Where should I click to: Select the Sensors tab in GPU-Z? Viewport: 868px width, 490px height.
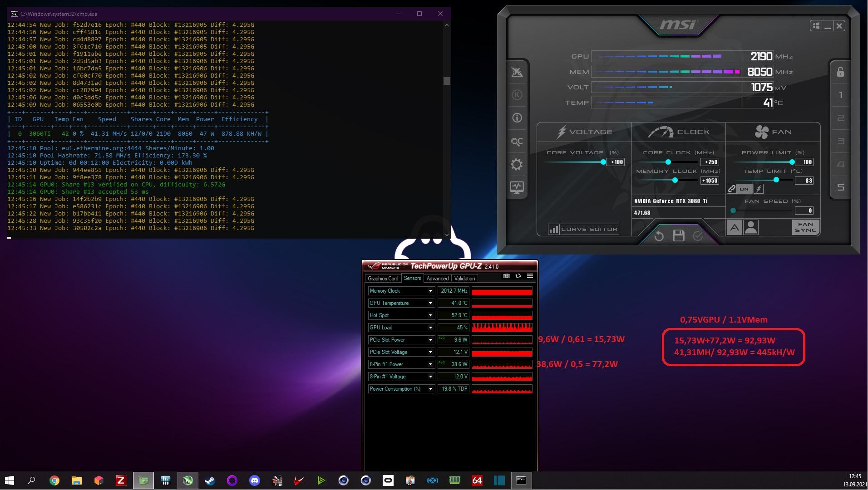[x=412, y=278]
